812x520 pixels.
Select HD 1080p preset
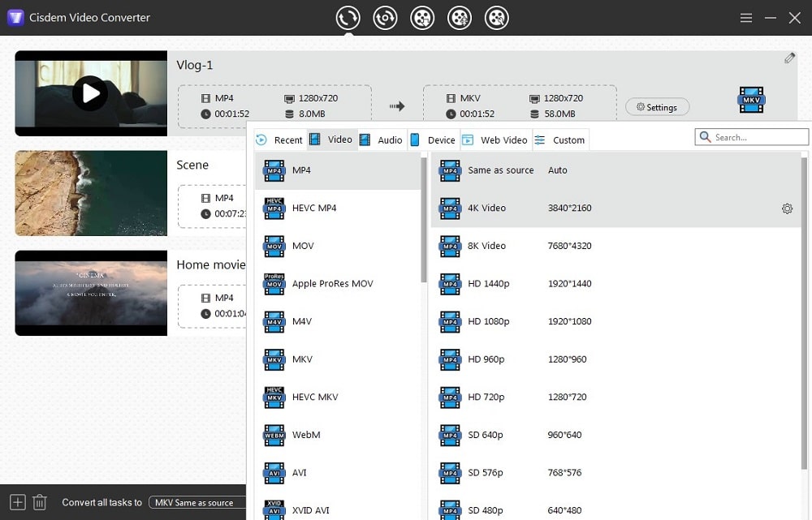click(615, 321)
